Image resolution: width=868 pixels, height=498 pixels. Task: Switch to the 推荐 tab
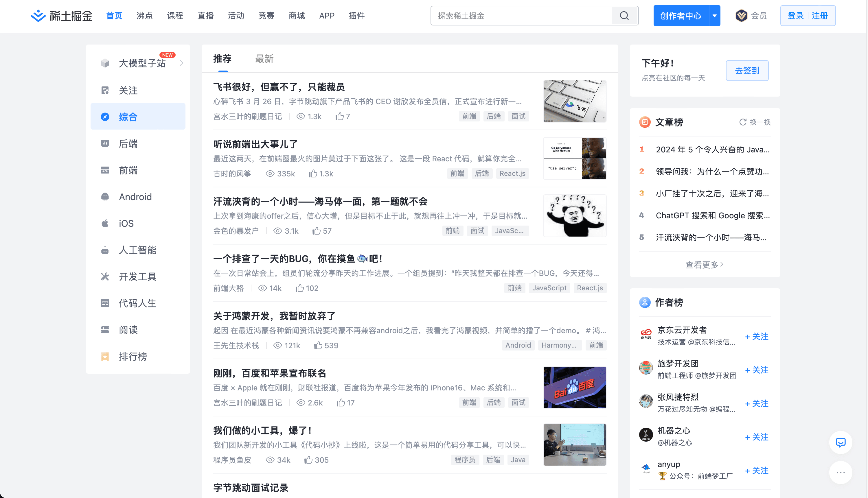pyautogui.click(x=222, y=59)
